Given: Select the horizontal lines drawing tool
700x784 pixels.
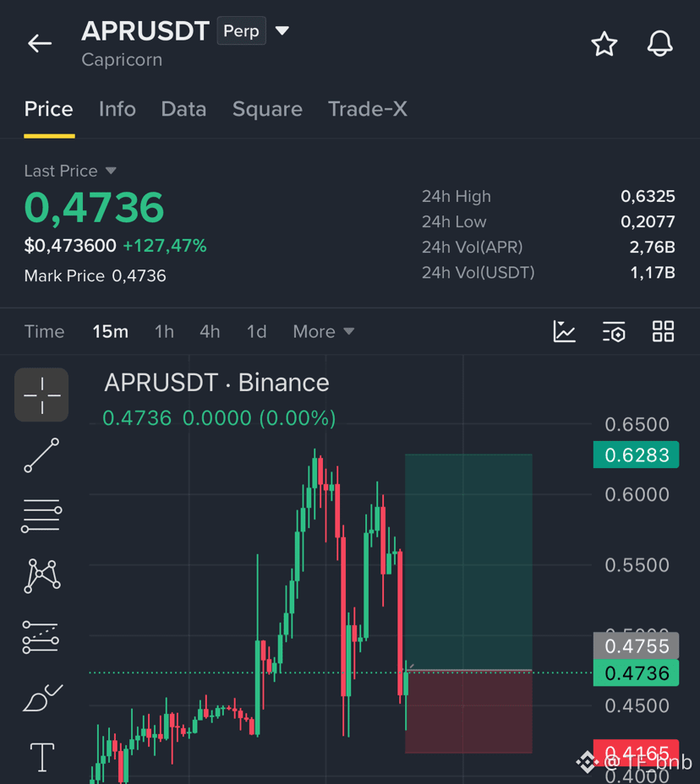Looking at the screenshot, I should click(41, 515).
